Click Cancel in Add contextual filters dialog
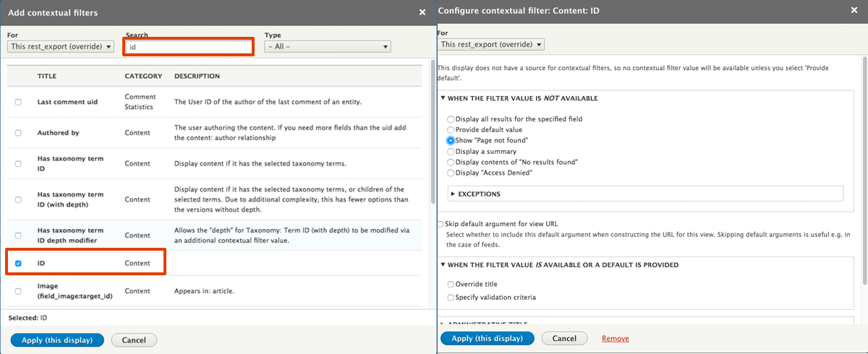The height and width of the screenshot is (354, 868). (134, 340)
